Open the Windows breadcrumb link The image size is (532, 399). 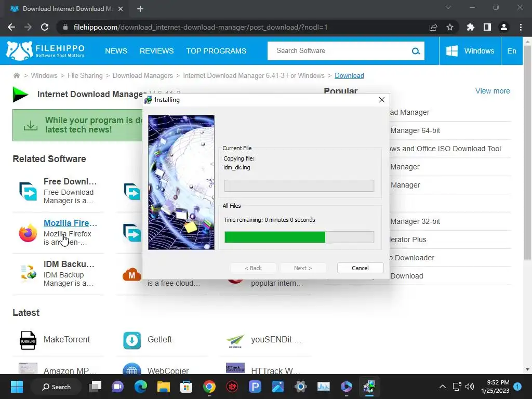(44, 75)
